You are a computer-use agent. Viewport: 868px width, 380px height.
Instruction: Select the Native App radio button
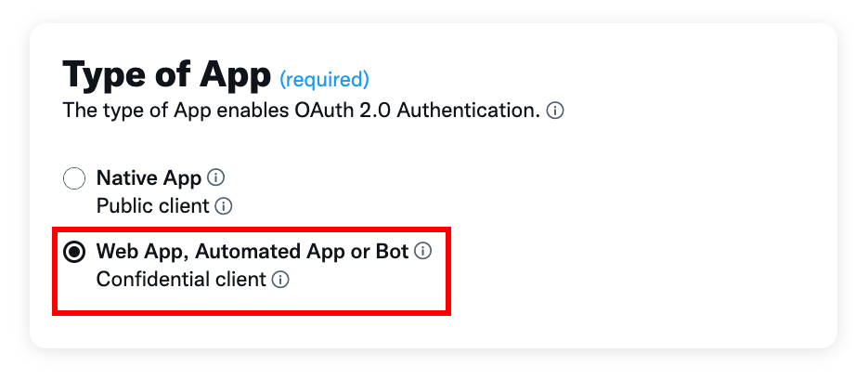(x=74, y=178)
